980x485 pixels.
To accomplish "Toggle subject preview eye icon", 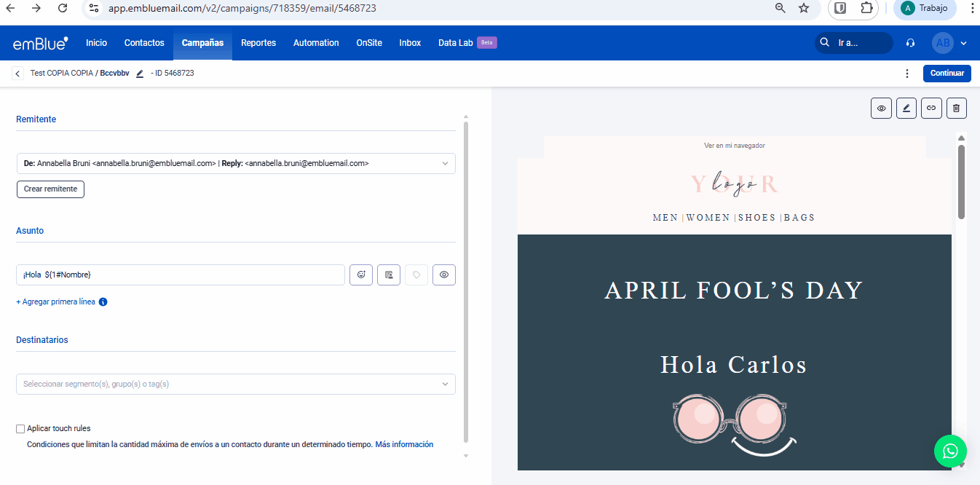I will click(x=444, y=275).
